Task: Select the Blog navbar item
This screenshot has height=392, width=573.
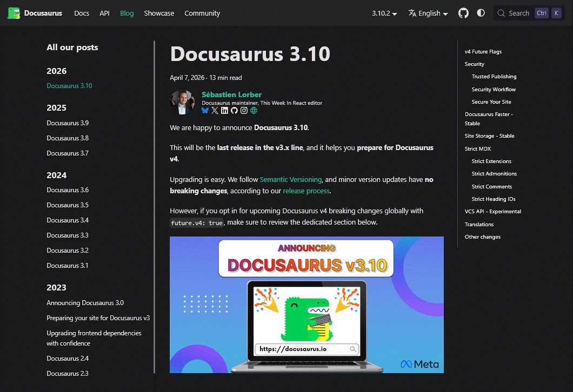Action: (x=127, y=13)
